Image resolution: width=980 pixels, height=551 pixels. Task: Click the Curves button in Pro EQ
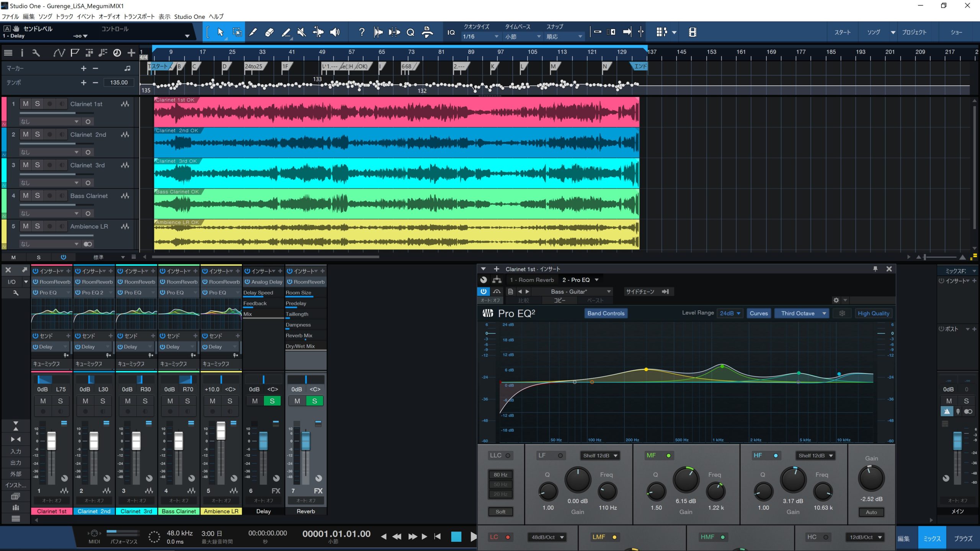(759, 313)
